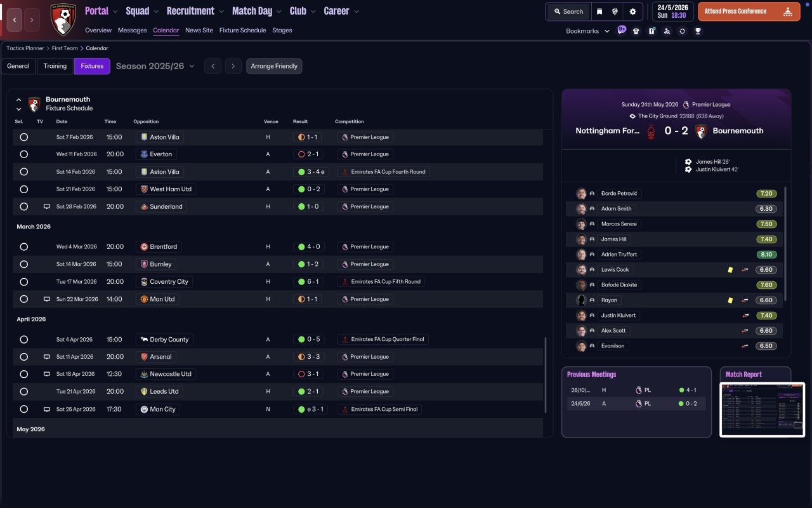Screen dimensions: 812x508
Task: Click the circular refresh shortcut icon
Action: [682, 31]
